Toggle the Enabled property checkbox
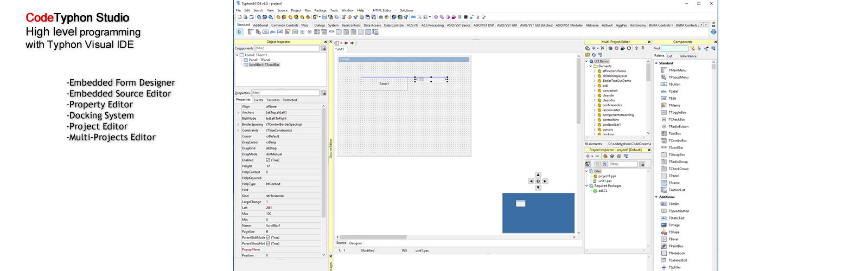The height and width of the screenshot is (271, 868). pos(268,160)
